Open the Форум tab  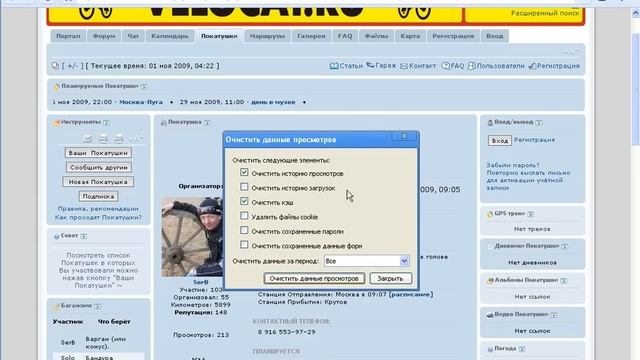[x=104, y=36]
